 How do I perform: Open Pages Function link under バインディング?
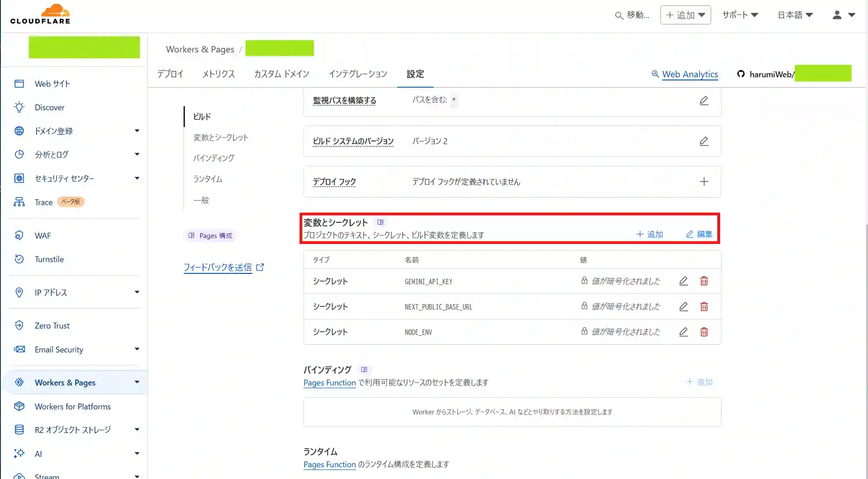(330, 383)
